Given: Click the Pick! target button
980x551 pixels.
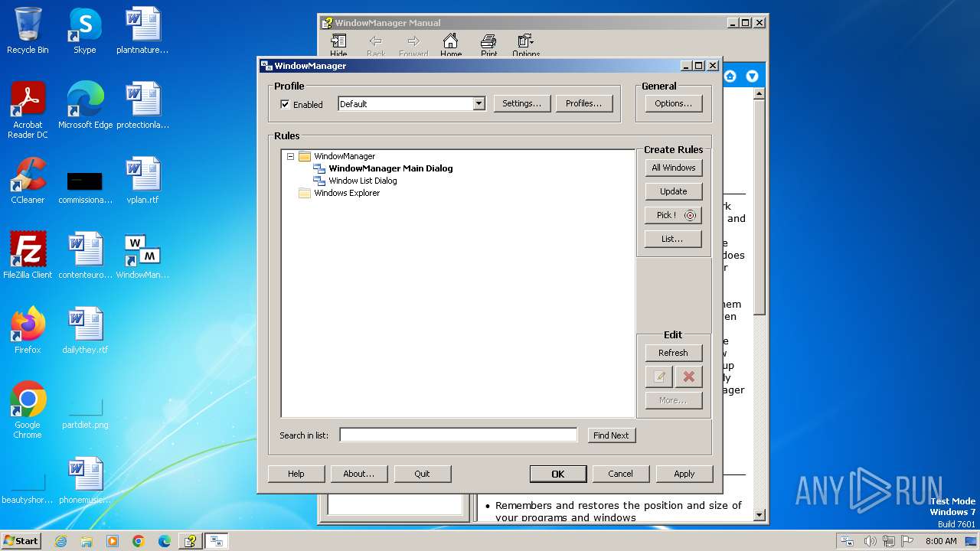Looking at the screenshot, I should click(x=673, y=215).
